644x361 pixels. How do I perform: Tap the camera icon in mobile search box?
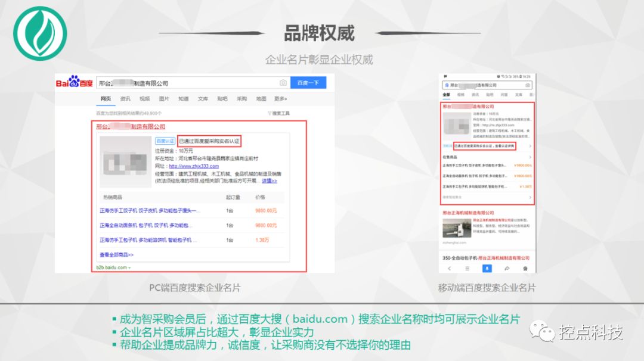(x=528, y=85)
